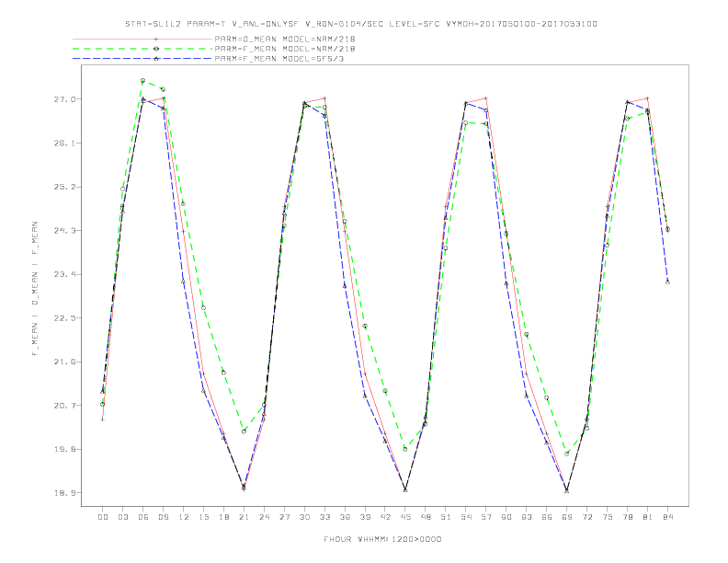Click x-axis tick label '15'

(x=203, y=517)
